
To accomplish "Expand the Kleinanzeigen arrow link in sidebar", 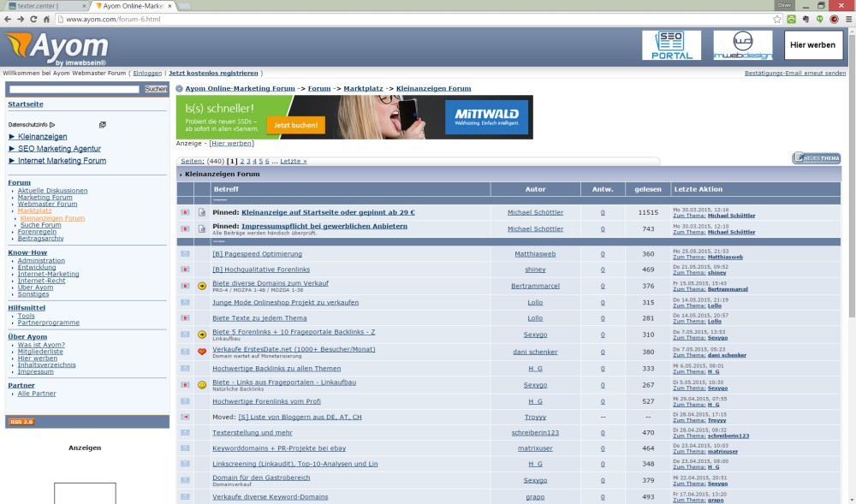I will (x=38, y=137).
